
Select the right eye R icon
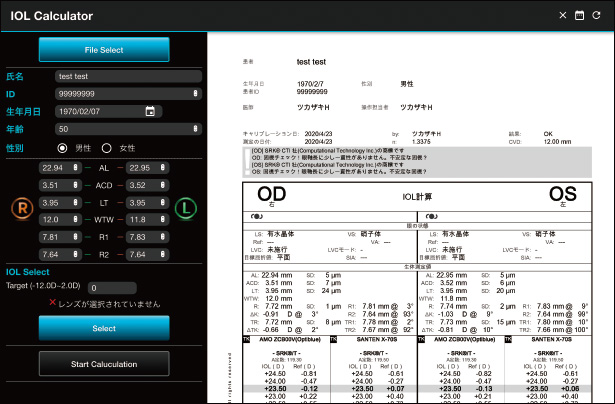point(22,208)
